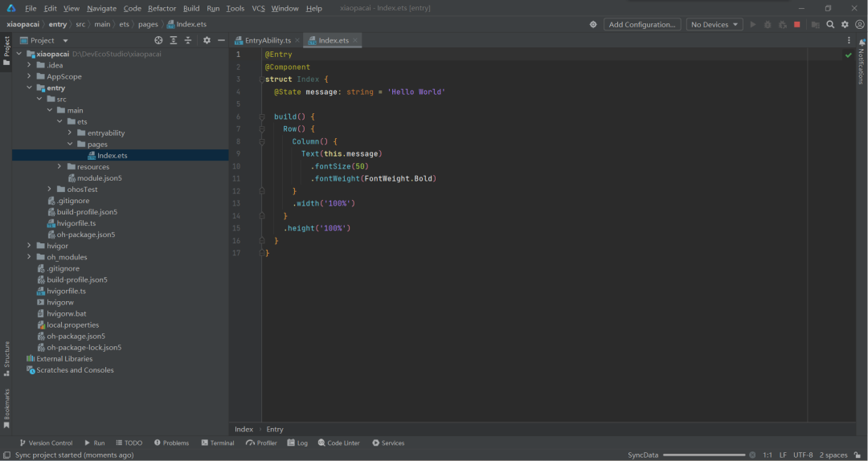
Task: Switch to the EntryAbility.ts tab
Action: [268, 40]
